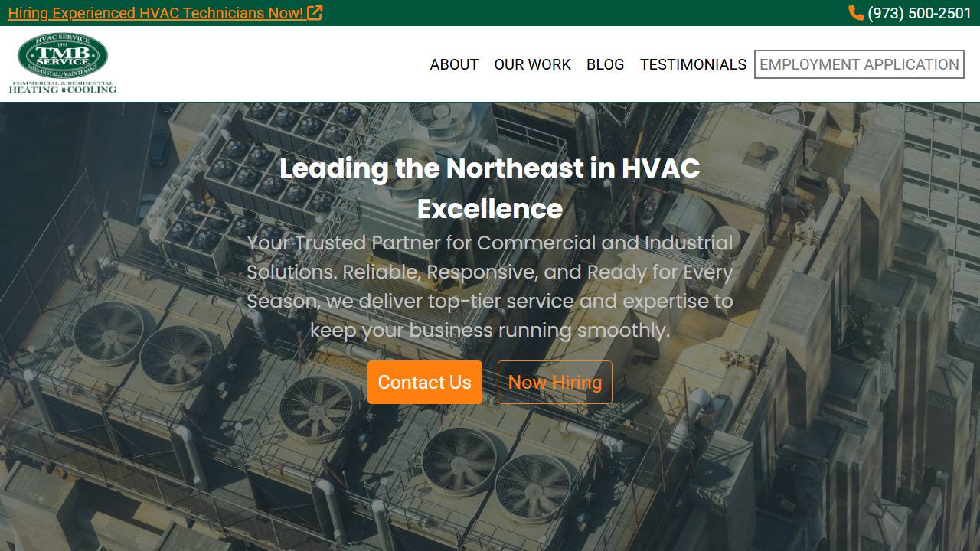Click the 'Your Trusted Partner' hero paragraph

click(489, 286)
